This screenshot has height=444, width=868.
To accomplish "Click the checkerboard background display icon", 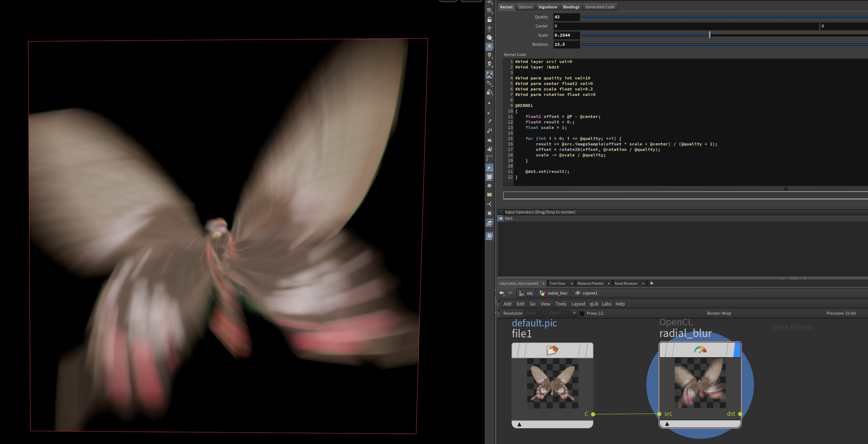I will (x=489, y=177).
